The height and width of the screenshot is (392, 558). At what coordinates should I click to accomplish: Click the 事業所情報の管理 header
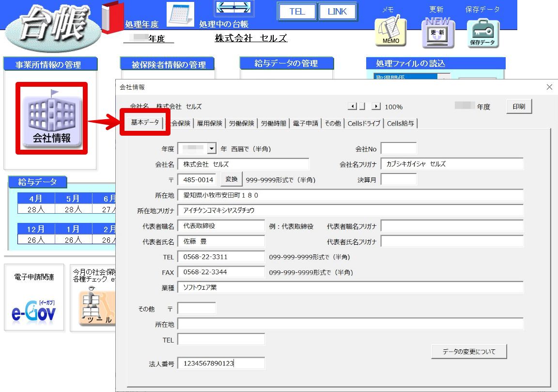coord(50,64)
